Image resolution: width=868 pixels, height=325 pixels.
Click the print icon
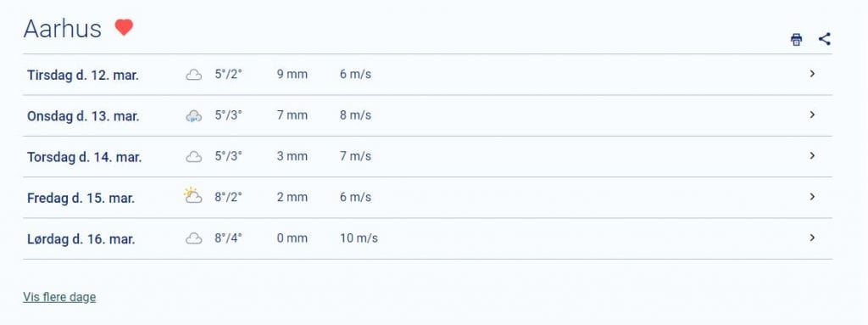point(796,39)
